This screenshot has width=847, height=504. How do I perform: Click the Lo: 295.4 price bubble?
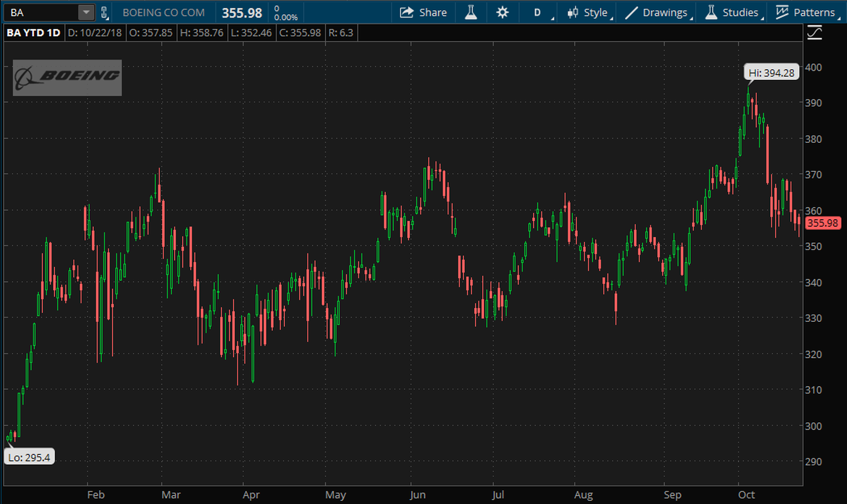click(x=29, y=457)
